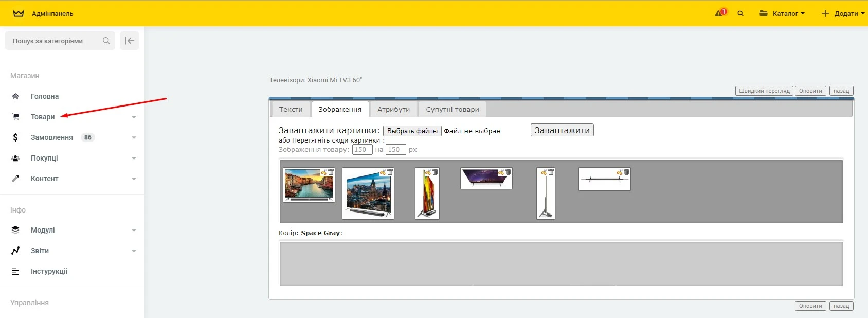Screen dimensions: 868x318
Task: Click the crown logo in the header
Action: tap(19, 14)
